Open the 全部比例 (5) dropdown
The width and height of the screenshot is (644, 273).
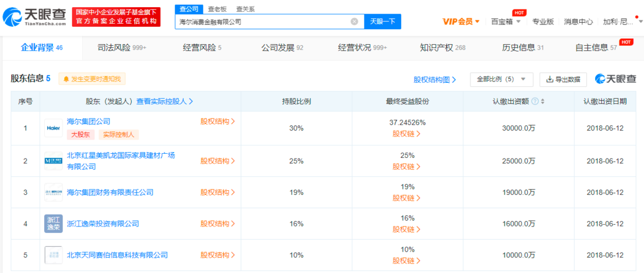click(501, 80)
